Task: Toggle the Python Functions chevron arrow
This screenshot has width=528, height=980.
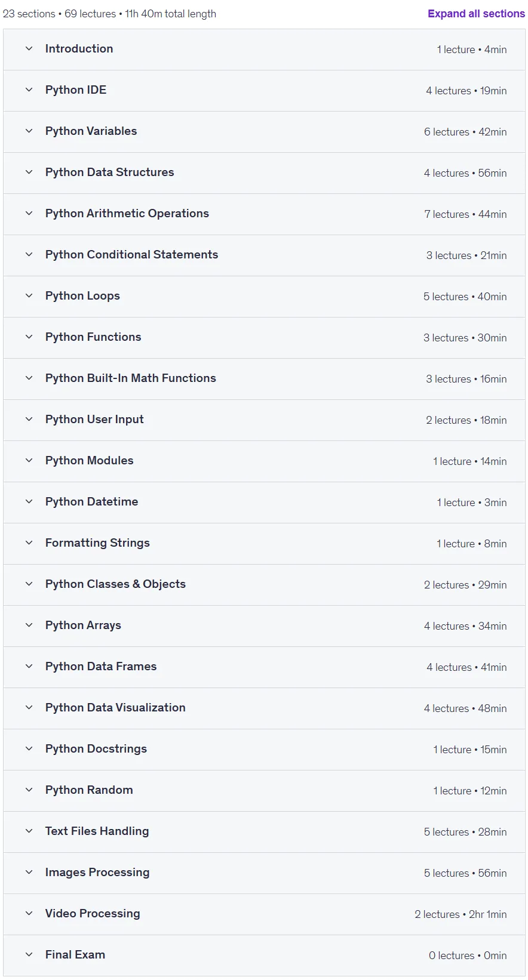Action: [29, 337]
